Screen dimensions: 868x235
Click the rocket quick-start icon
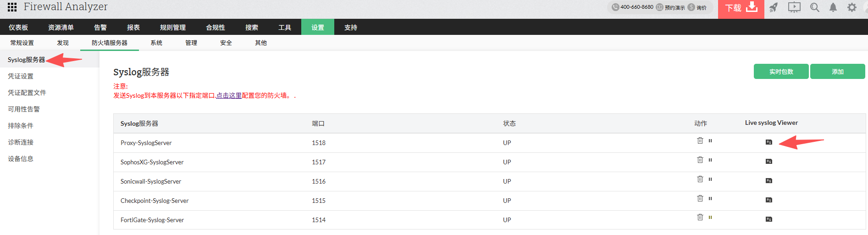[774, 7]
